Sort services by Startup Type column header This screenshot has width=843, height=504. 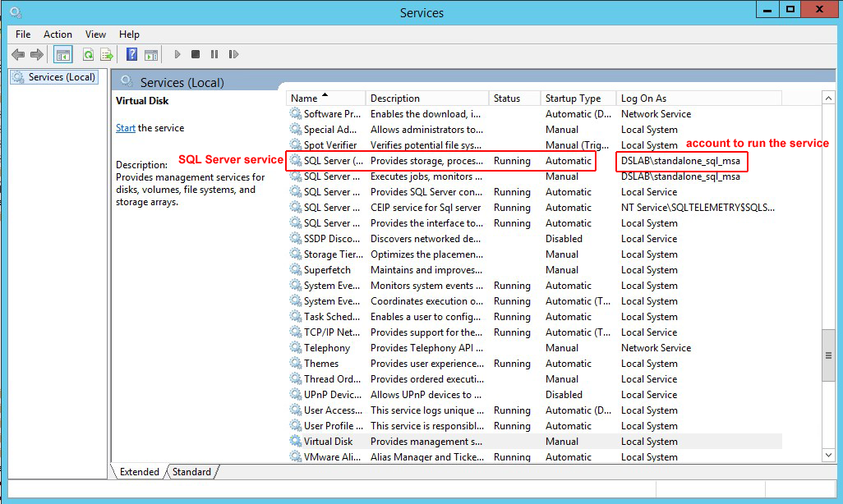(x=573, y=99)
